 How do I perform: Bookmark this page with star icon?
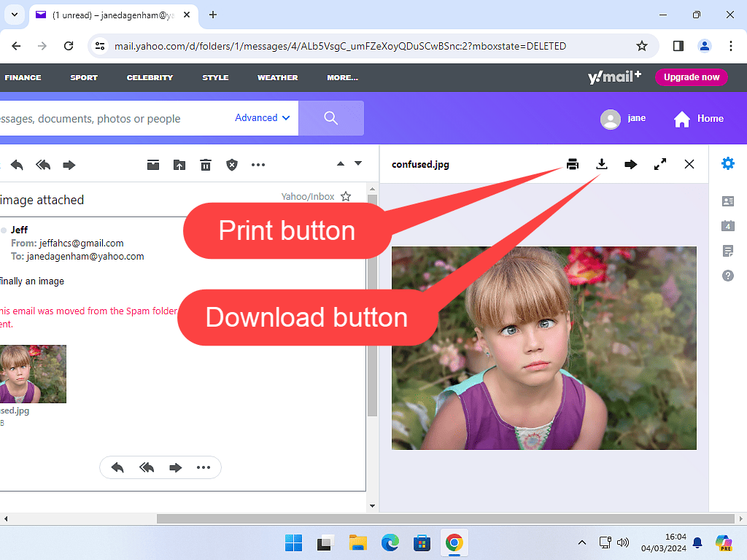click(642, 46)
